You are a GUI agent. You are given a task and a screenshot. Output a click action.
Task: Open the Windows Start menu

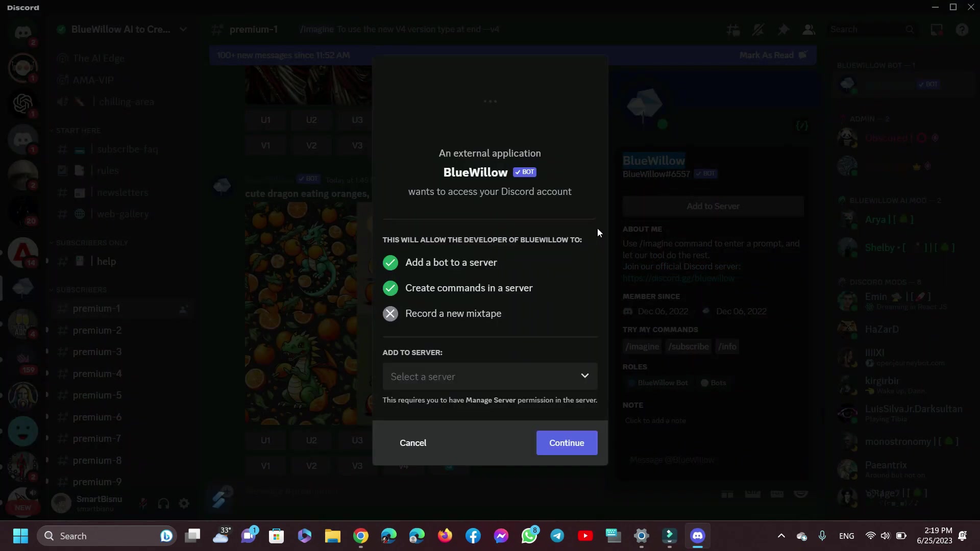[x=20, y=536]
